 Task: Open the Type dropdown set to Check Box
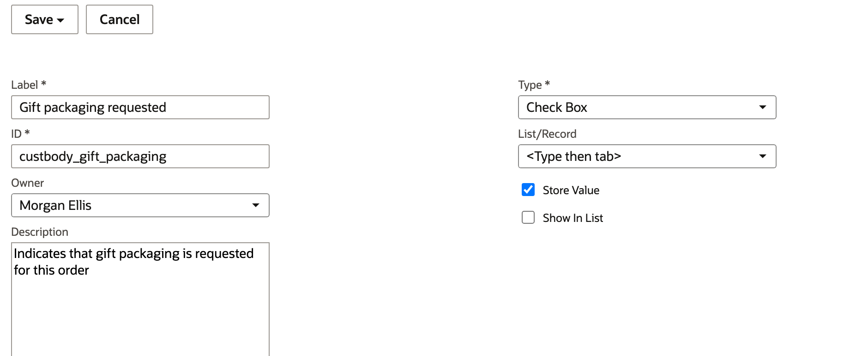[647, 107]
